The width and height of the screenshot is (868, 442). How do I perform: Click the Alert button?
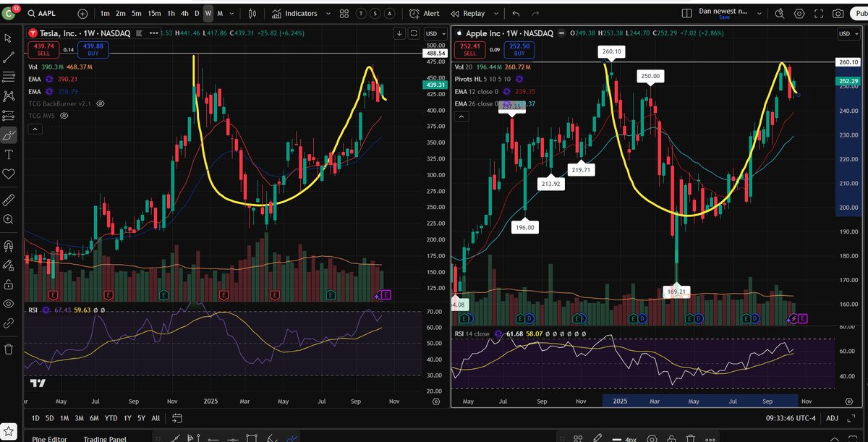[x=424, y=14]
